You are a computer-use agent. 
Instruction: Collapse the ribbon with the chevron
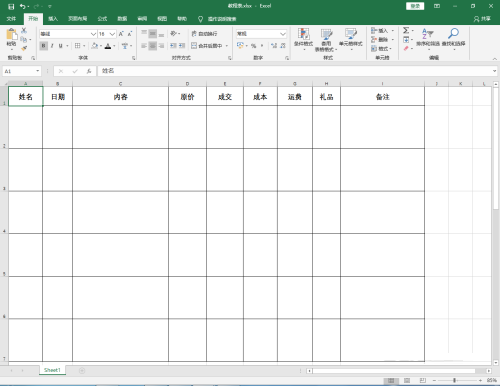tap(494, 59)
